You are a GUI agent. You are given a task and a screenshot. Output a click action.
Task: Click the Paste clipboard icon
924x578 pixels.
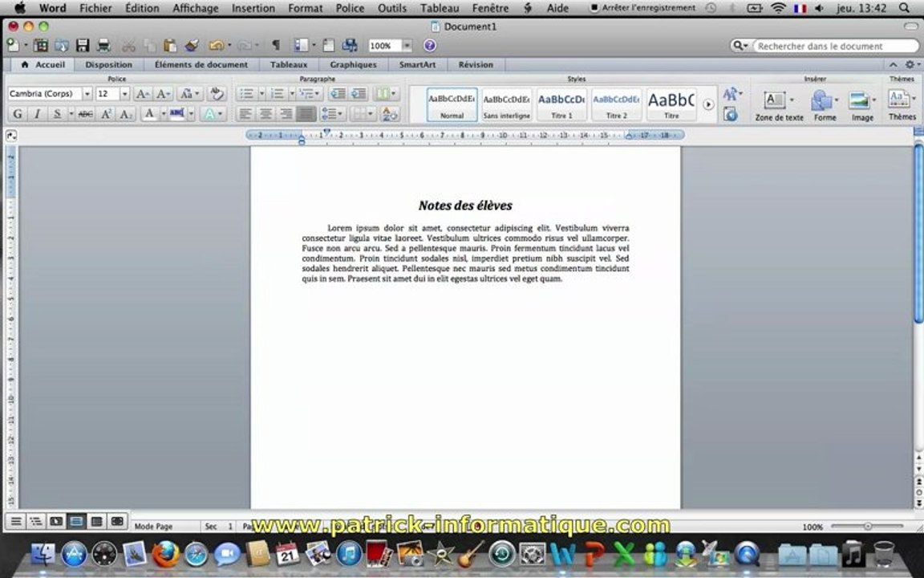pos(170,46)
